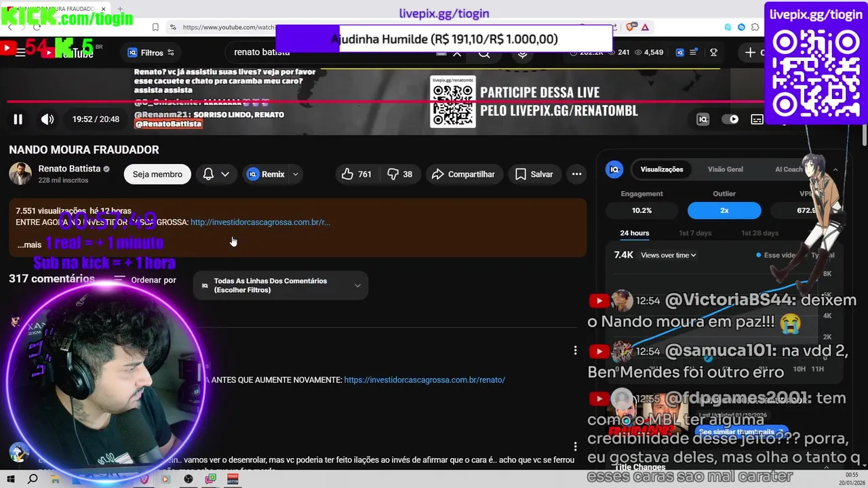This screenshot has width=868, height=488.
Task: Dislike the video showing 38 dislikes
Action: click(x=400, y=174)
